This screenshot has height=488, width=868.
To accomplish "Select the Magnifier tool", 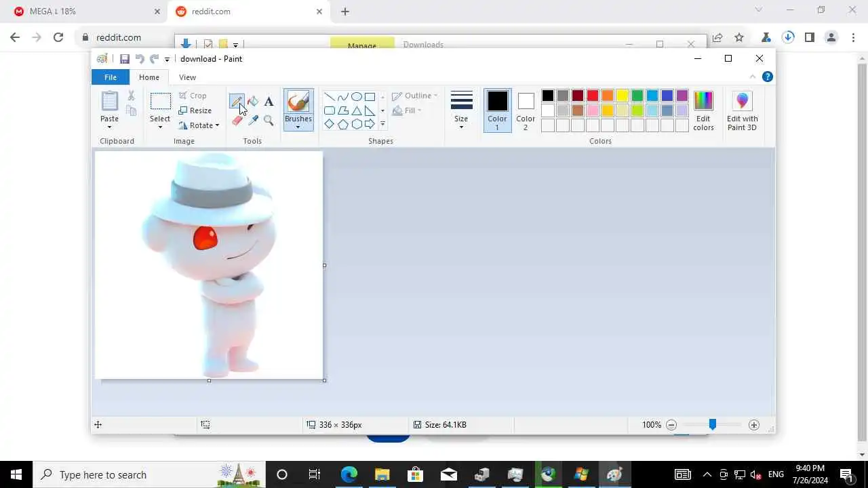I will 269,121.
